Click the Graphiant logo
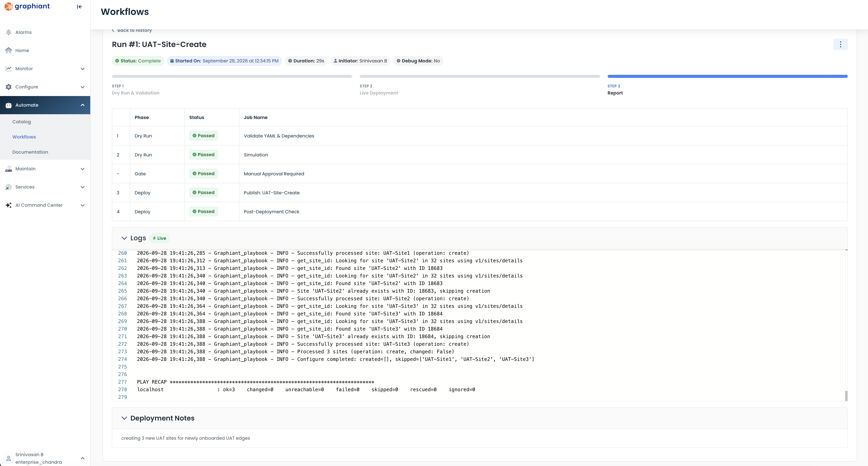This screenshot has width=868, height=466. 27,6
